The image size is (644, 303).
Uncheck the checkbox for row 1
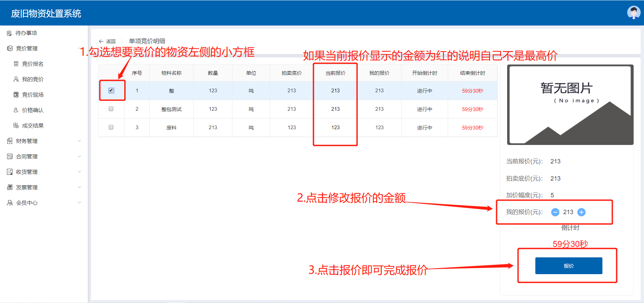tap(111, 91)
